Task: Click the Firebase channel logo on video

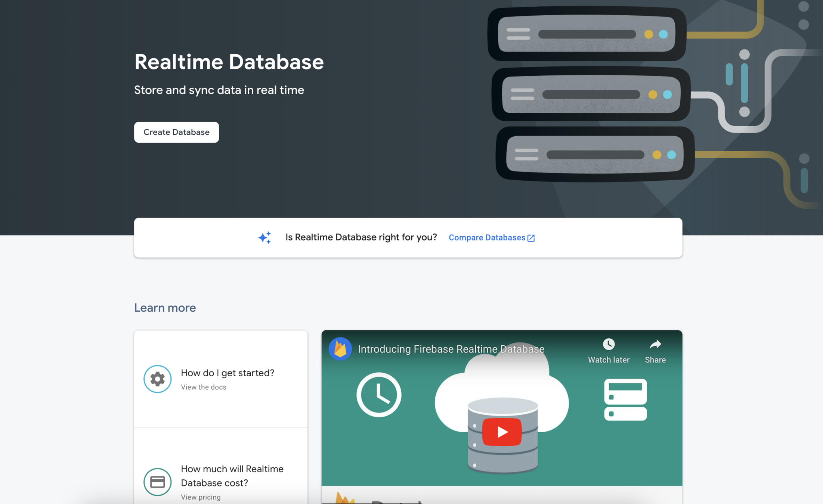Action: 340,349
